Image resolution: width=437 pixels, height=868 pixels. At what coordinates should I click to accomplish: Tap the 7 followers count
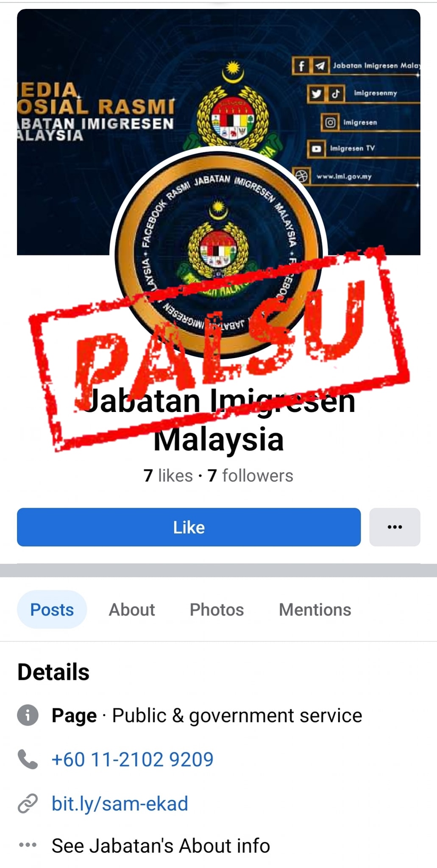[x=250, y=476]
